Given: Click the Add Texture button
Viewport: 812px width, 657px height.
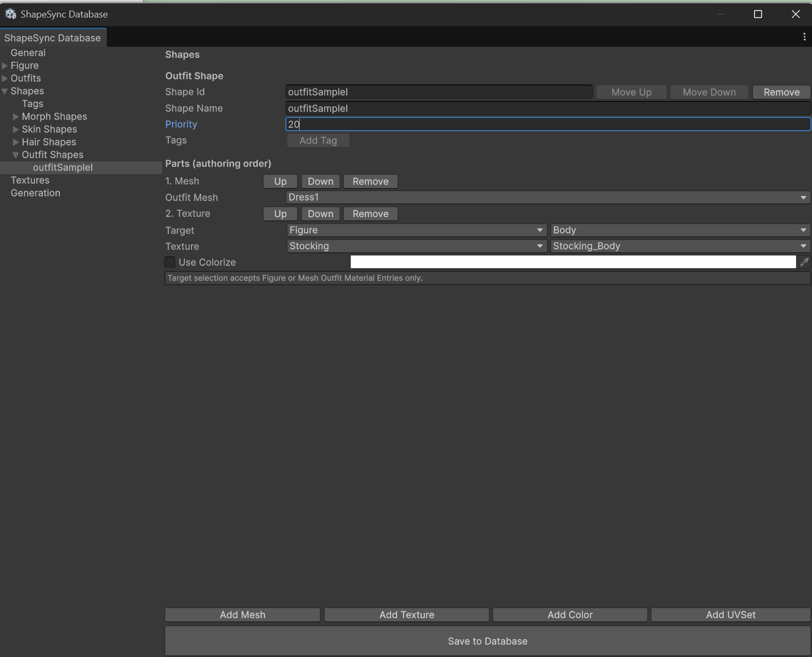Looking at the screenshot, I should point(407,615).
